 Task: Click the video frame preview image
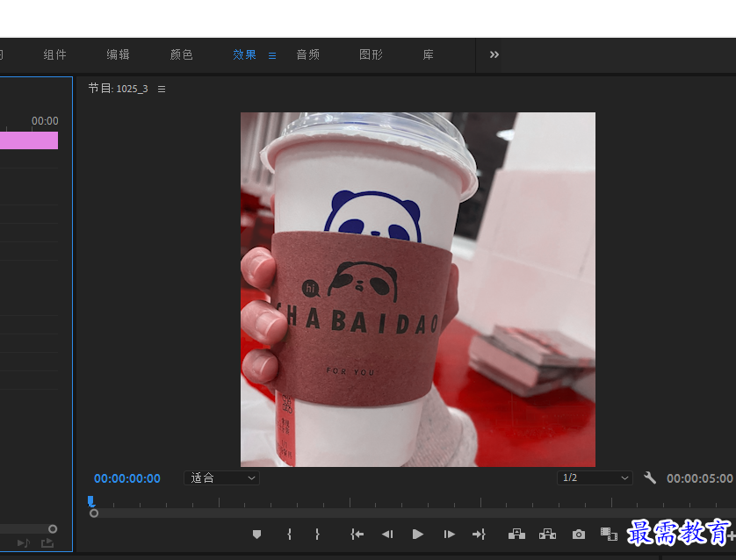click(418, 290)
